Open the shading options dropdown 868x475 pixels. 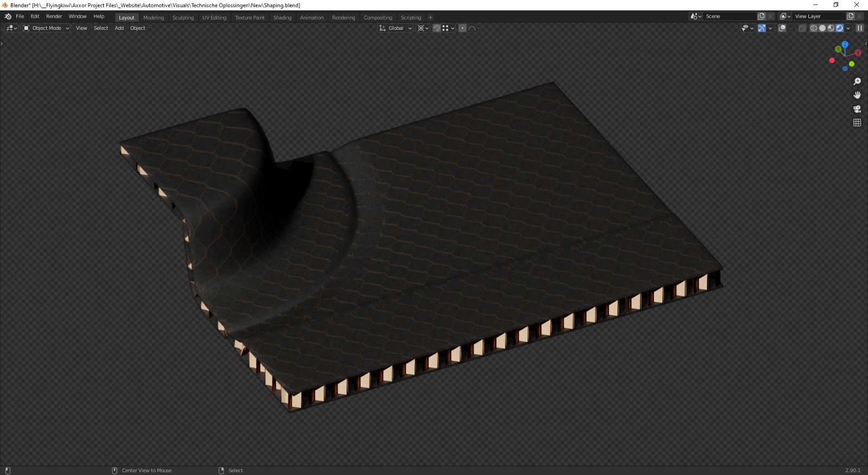click(x=848, y=28)
